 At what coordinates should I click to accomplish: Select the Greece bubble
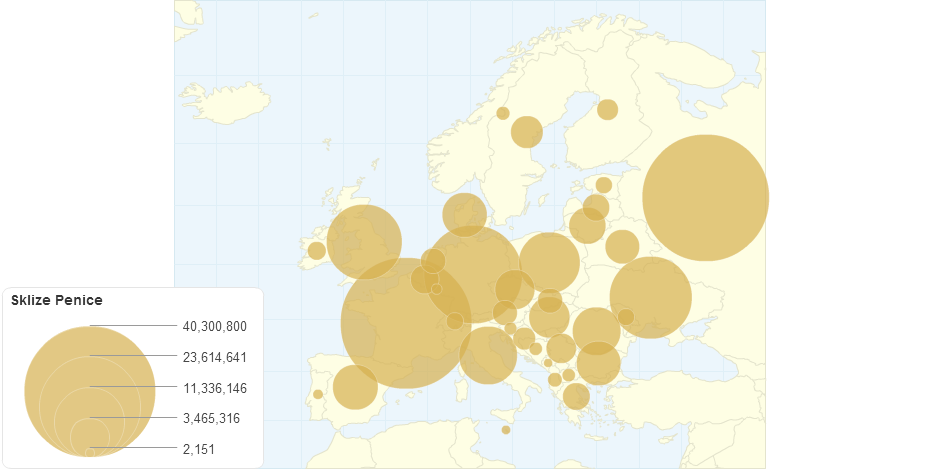coord(576,396)
